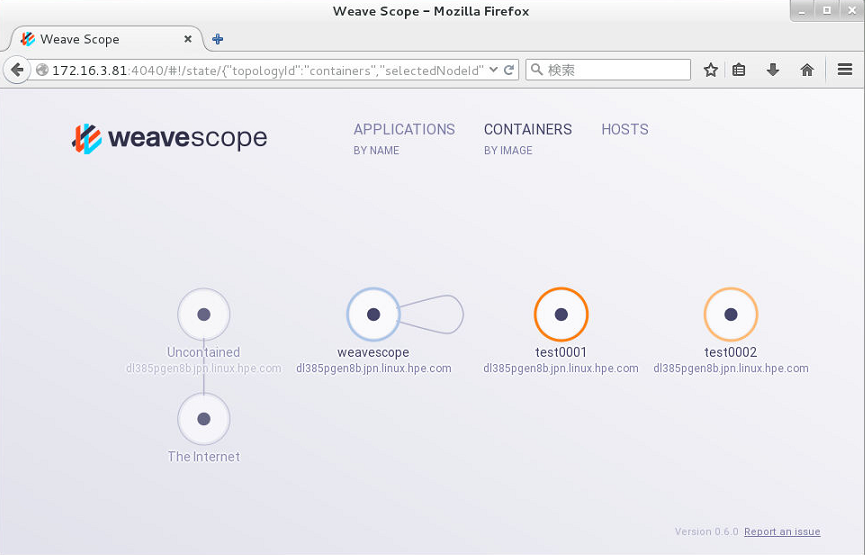Click the Uncontained node label
Viewport: 865px width, 555px height.
(x=204, y=352)
